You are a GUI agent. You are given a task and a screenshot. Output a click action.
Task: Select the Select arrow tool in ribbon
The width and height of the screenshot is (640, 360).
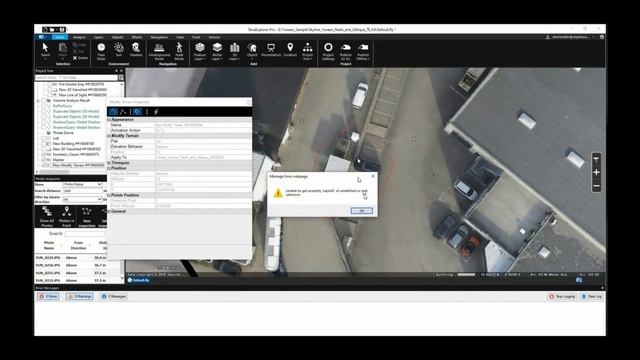tap(45, 51)
